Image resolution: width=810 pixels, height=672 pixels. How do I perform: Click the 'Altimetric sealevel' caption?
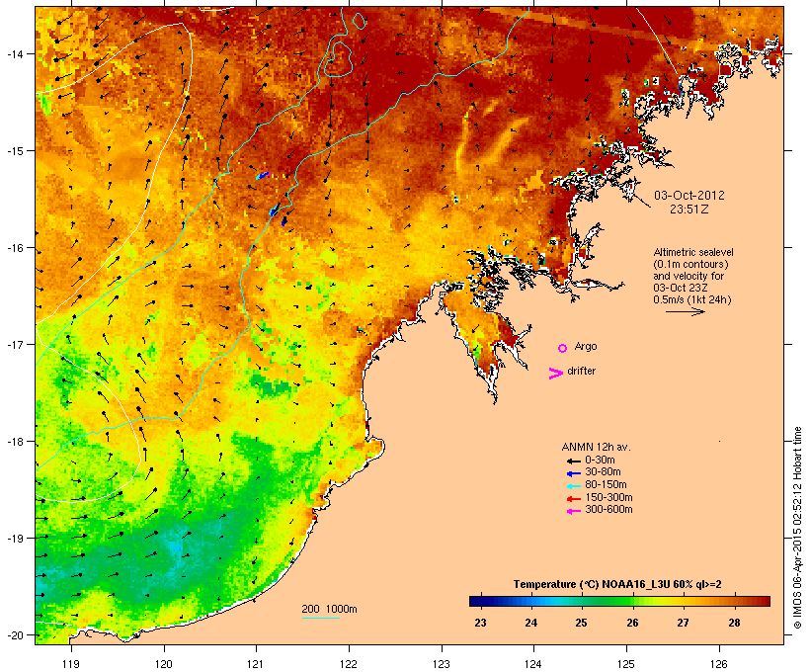coord(693,252)
